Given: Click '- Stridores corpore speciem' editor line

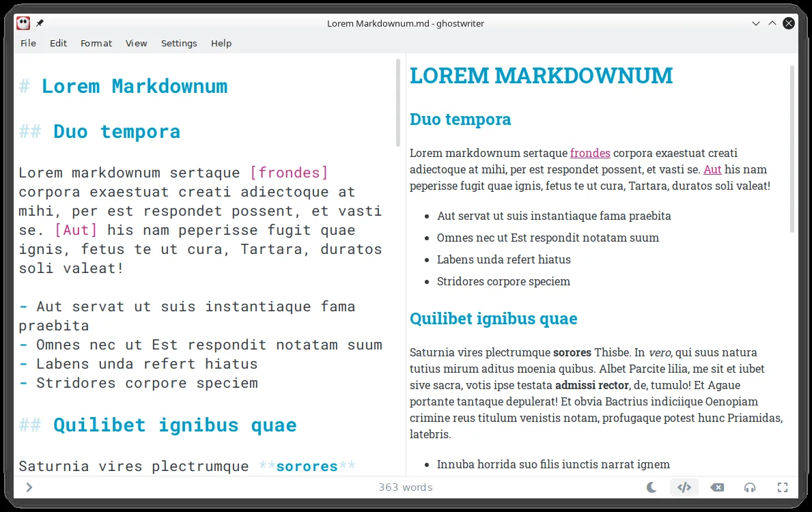Looking at the screenshot, I should click(138, 383).
